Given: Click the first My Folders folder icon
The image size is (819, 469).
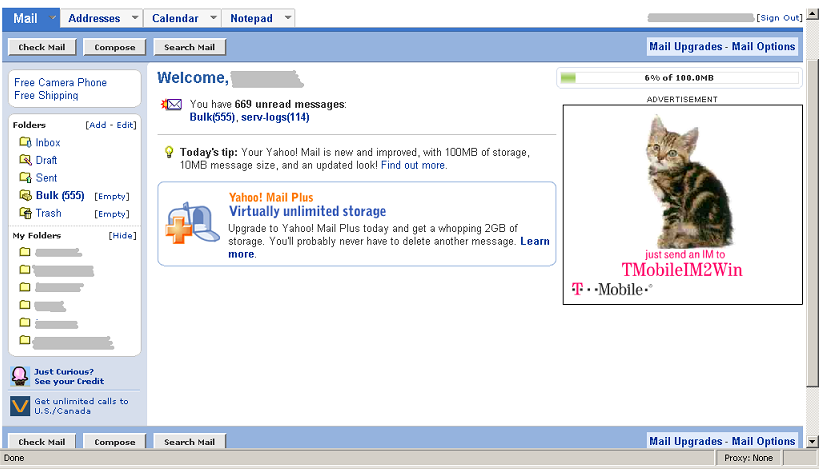Looking at the screenshot, I should click(x=25, y=252).
